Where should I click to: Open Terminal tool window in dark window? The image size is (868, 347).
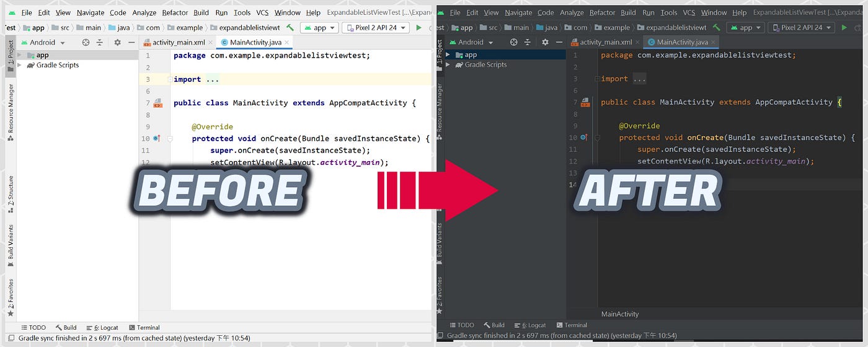click(572, 325)
